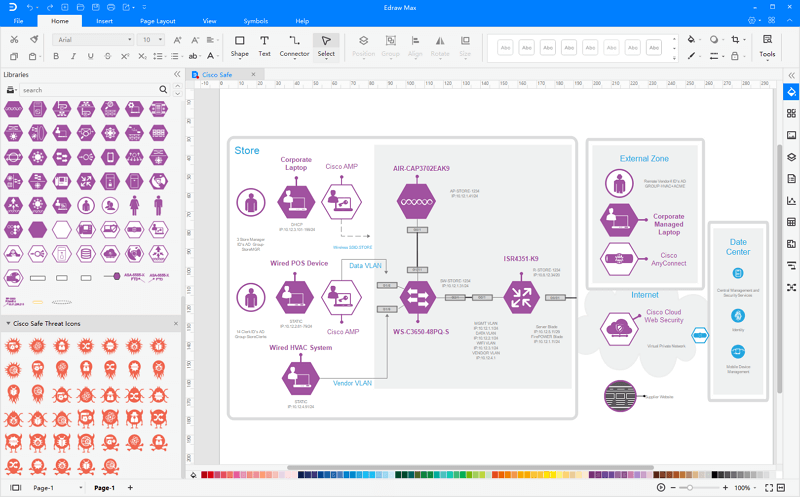Toggle Strikethrough formatting

coord(108,56)
